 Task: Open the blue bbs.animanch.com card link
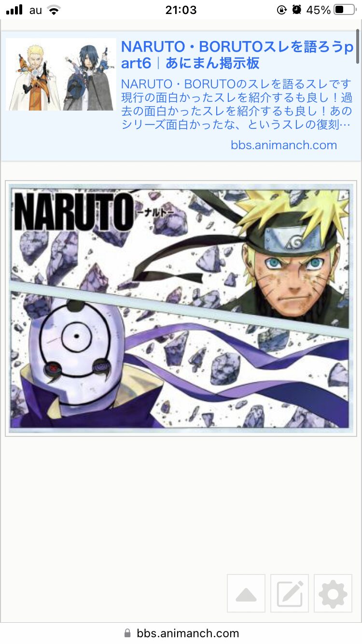pos(283,145)
